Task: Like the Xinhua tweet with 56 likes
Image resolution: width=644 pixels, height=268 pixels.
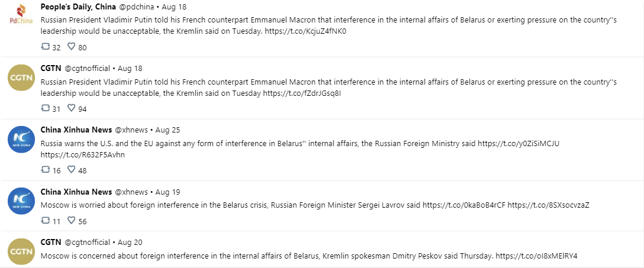Action: coord(71,221)
